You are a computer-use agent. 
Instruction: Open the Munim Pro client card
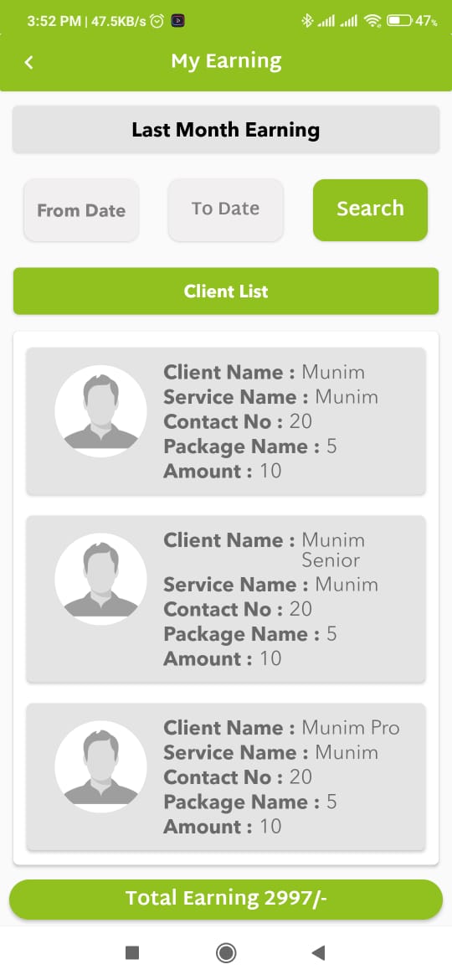click(x=226, y=776)
